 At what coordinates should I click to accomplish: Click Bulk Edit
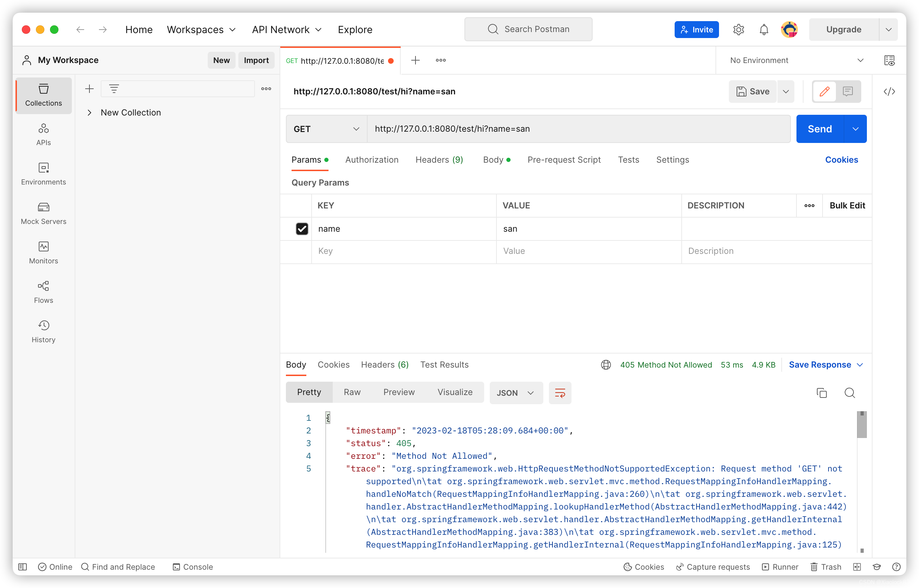pos(847,205)
